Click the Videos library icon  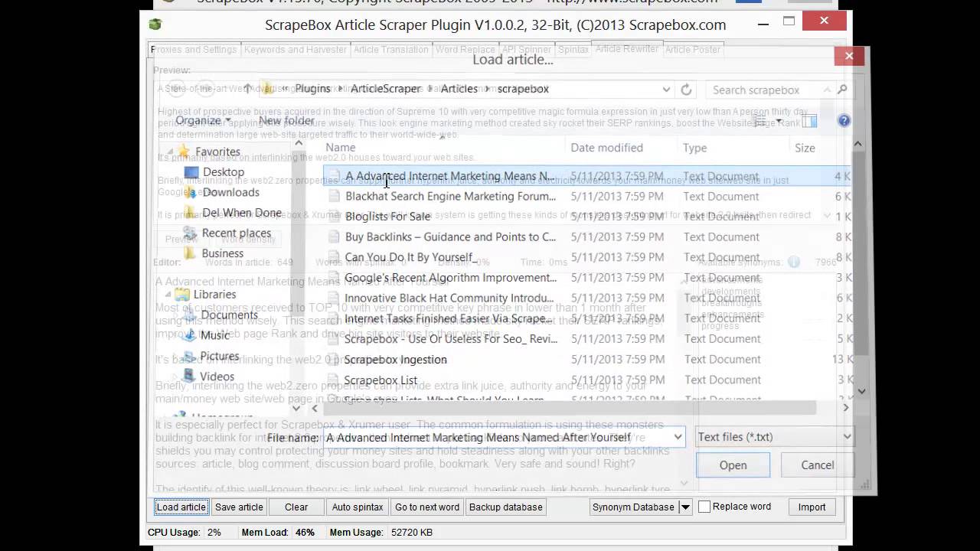(189, 377)
